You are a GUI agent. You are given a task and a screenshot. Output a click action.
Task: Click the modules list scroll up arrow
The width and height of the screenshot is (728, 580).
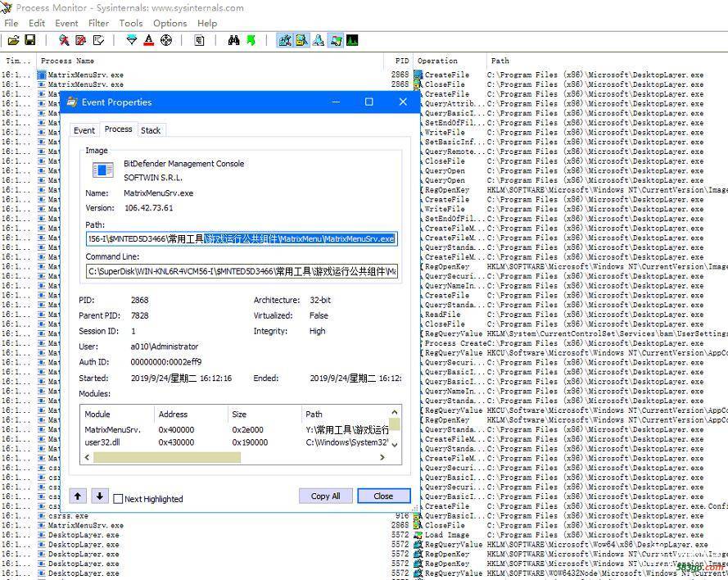click(x=395, y=412)
